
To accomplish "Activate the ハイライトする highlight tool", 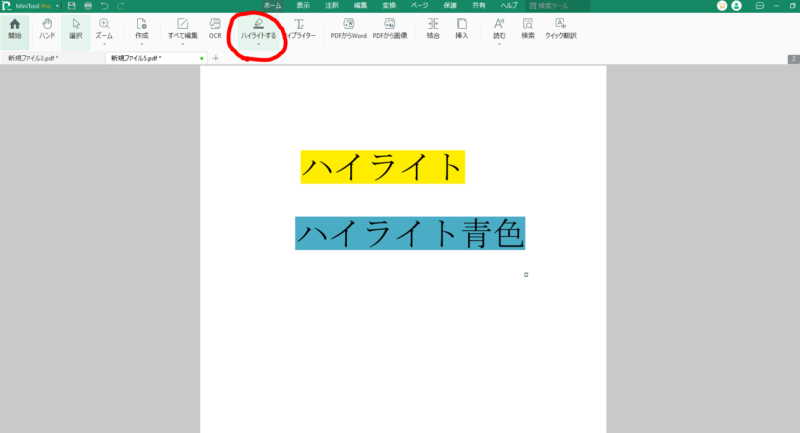I will (x=258, y=28).
